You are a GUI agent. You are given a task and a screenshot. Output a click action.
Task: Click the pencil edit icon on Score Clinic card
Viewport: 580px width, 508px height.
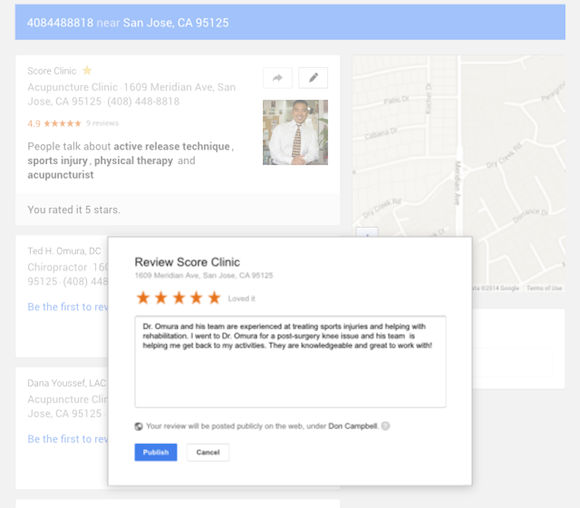[313, 78]
